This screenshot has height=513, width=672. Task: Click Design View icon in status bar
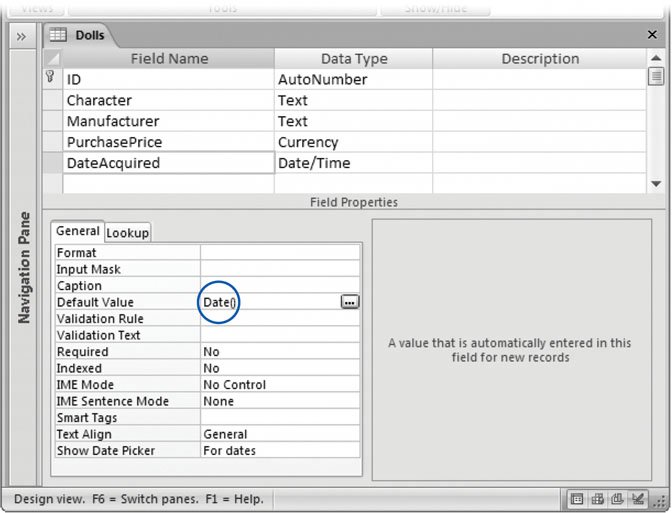tap(639, 498)
